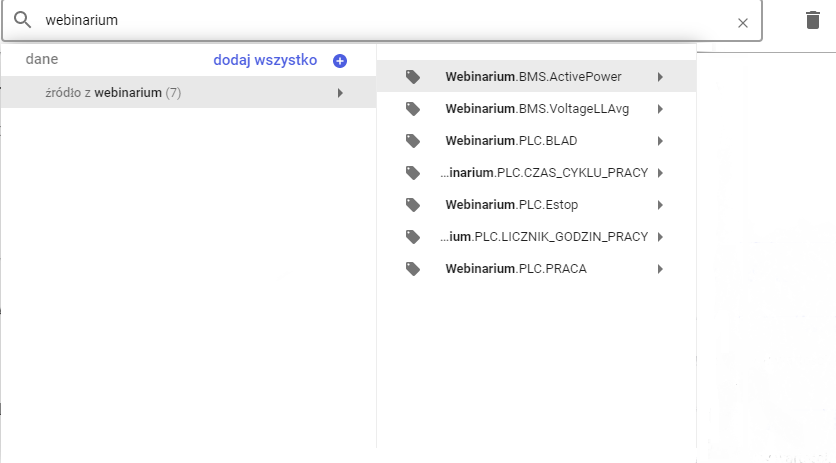Click tag icon for Webinarium.PLC.BLAD
This screenshot has width=836, height=463.
point(413,141)
